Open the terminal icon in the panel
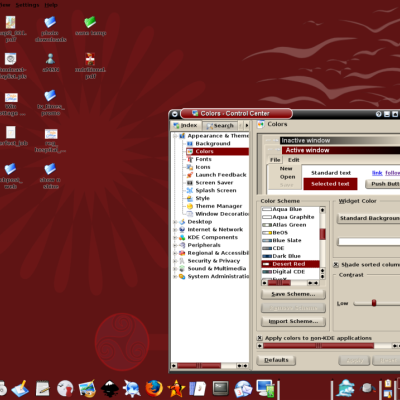The image size is (400, 400). [221, 388]
